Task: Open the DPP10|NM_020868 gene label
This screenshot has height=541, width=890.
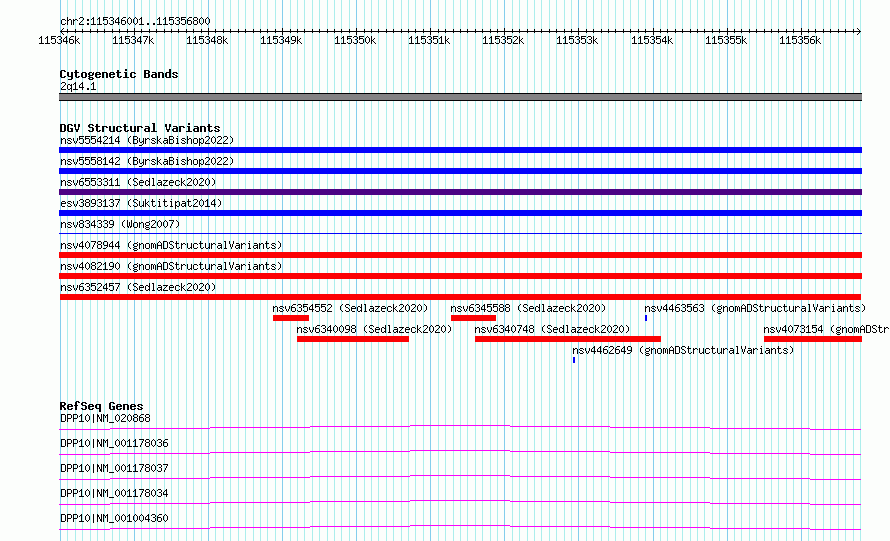Action: [x=106, y=418]
